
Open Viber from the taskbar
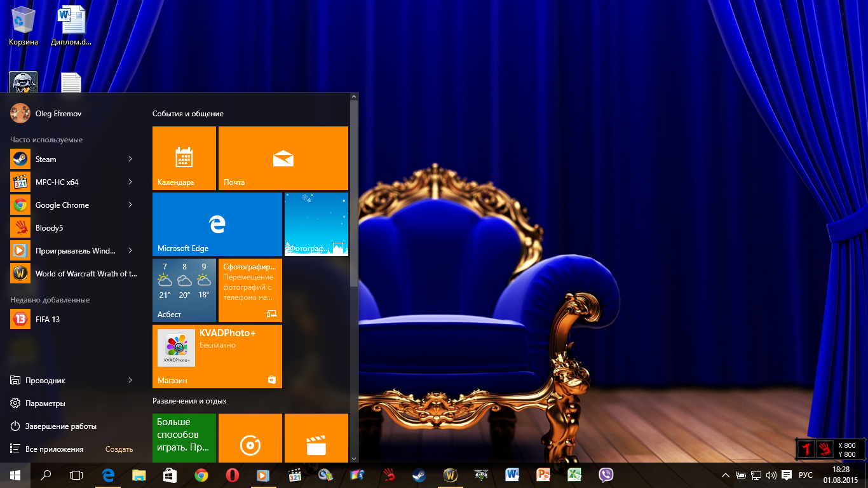(606, 475)
